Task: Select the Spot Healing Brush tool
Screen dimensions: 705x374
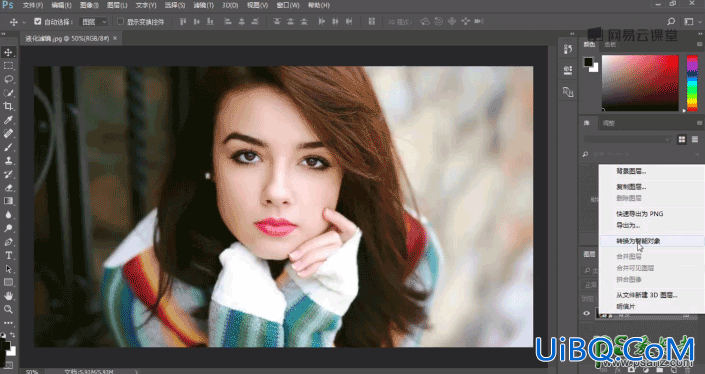Action: click(8, 134)
